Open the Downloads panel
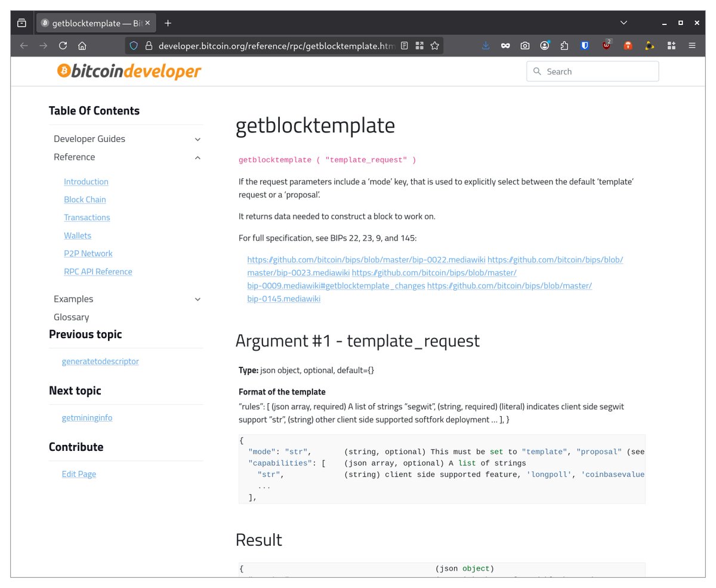This screenshot has height=588, width=716. click(x=486, y=45)
